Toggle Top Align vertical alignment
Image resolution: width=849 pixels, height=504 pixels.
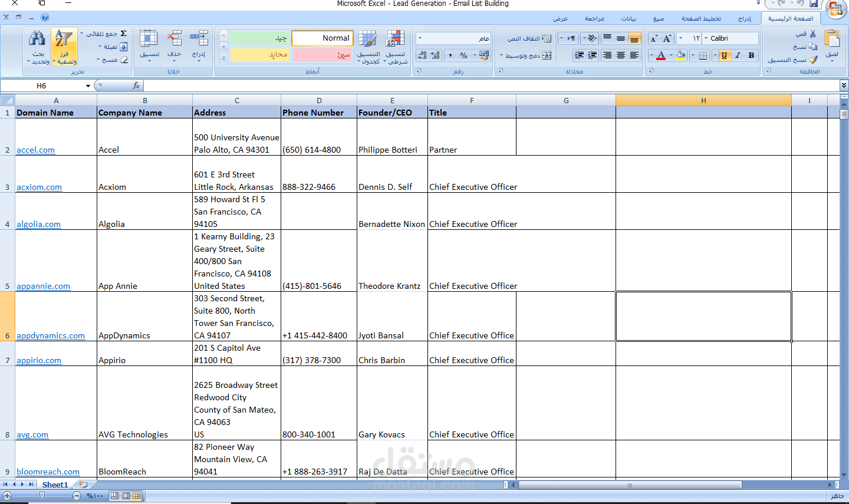click(x=607, y=38)
